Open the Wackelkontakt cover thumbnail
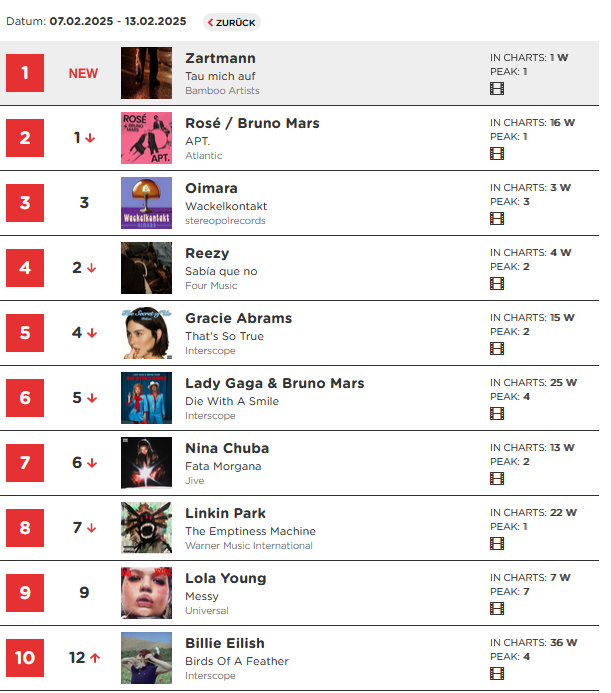 pyautogui.click(x=146, y=203)
